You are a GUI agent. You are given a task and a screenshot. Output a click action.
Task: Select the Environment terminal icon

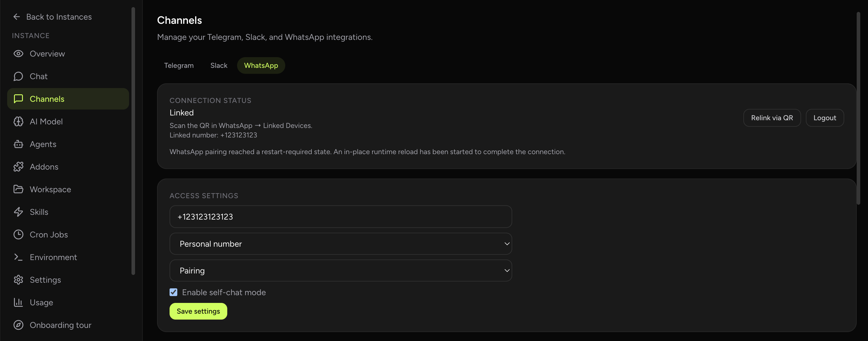pos(18,257)
